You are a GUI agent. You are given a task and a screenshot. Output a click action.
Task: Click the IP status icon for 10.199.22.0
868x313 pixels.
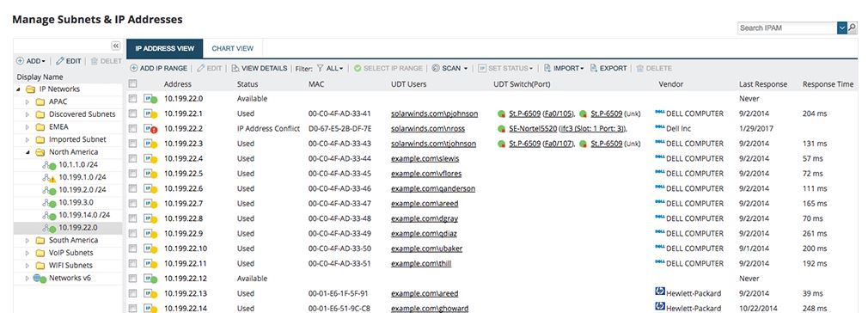tap(150, 99)
